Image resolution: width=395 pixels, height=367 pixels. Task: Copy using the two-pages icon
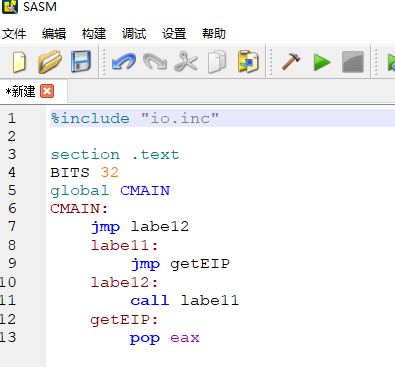click(217, 62)
